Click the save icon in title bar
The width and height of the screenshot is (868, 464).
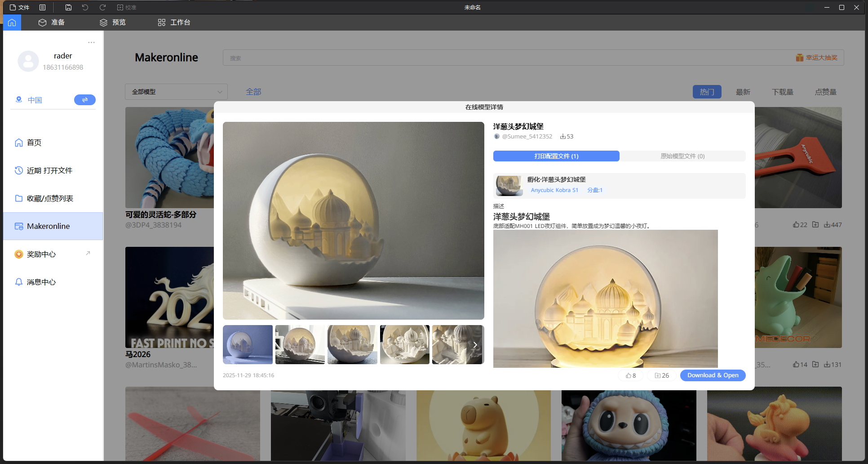tap(68, 7)
